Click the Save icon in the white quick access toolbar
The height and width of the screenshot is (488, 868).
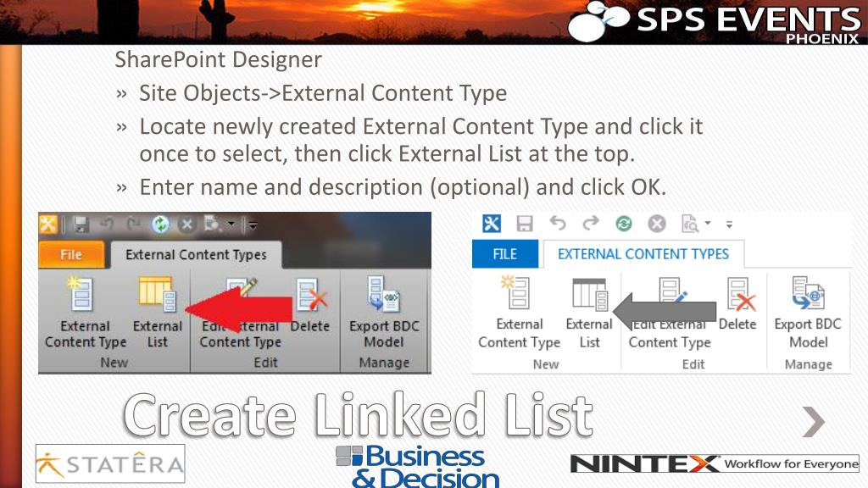pyautogui.click(x=524, y=224)
